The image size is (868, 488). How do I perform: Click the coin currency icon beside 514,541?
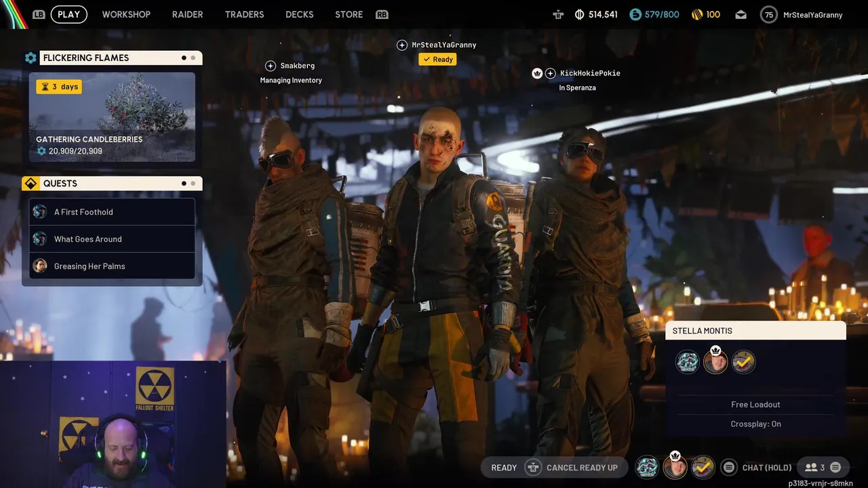pyautogui.click(x=579, y=14)
